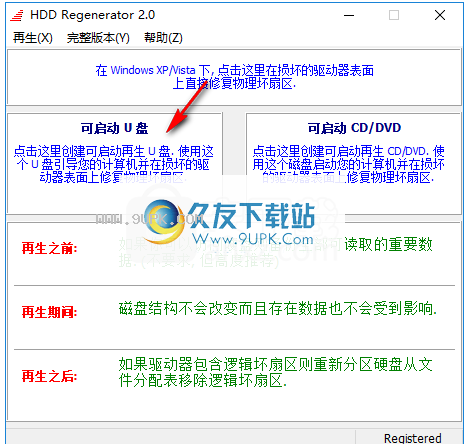The image size is (464, 444).
Task: Open the 完整版本(Y) menu
Action: click(98, 38)
